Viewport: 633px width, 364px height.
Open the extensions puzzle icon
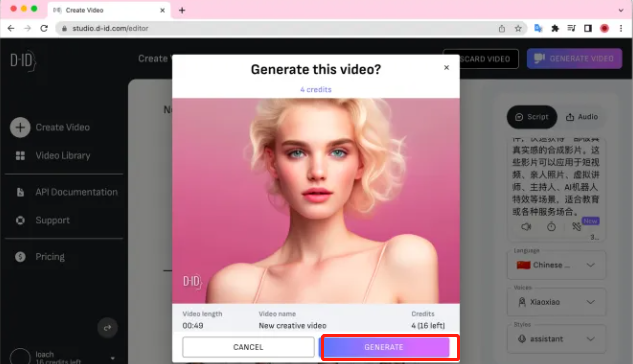[555, 28]
